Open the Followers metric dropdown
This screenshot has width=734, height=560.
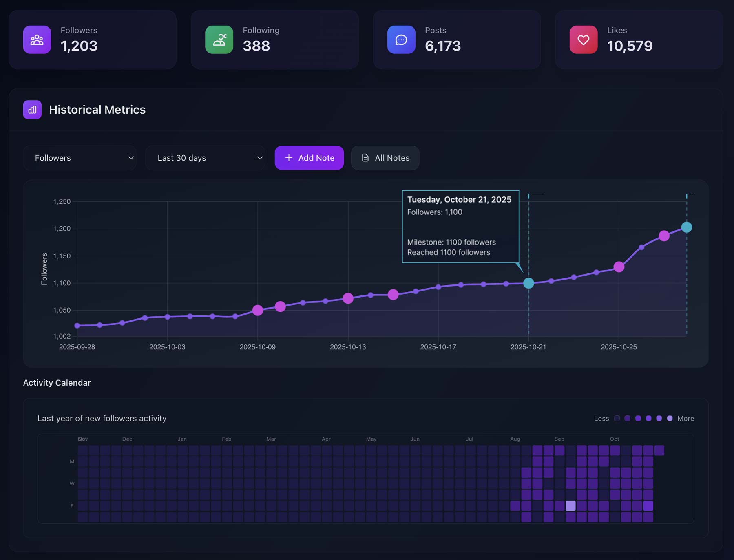80,158
